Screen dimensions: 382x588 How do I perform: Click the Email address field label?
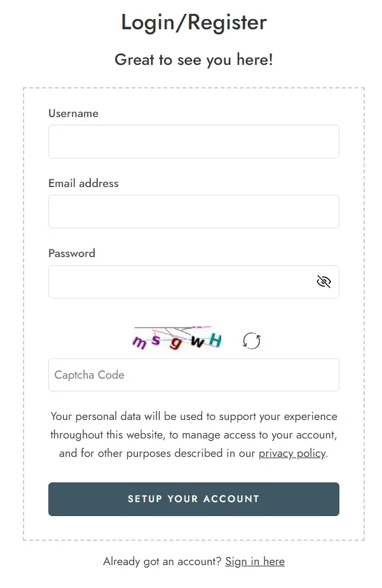tap(83, 183)
